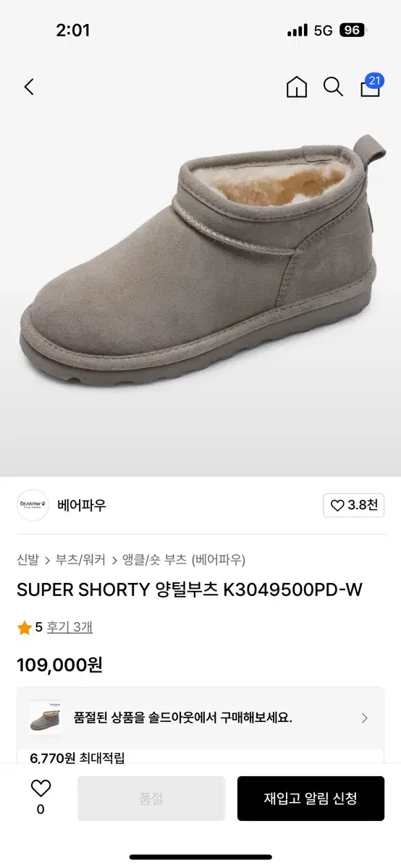Image resolution: width=401 pixels, height=868 pixels.
Task: Tap the disabled 품절 button
Action: click(151, 799)
